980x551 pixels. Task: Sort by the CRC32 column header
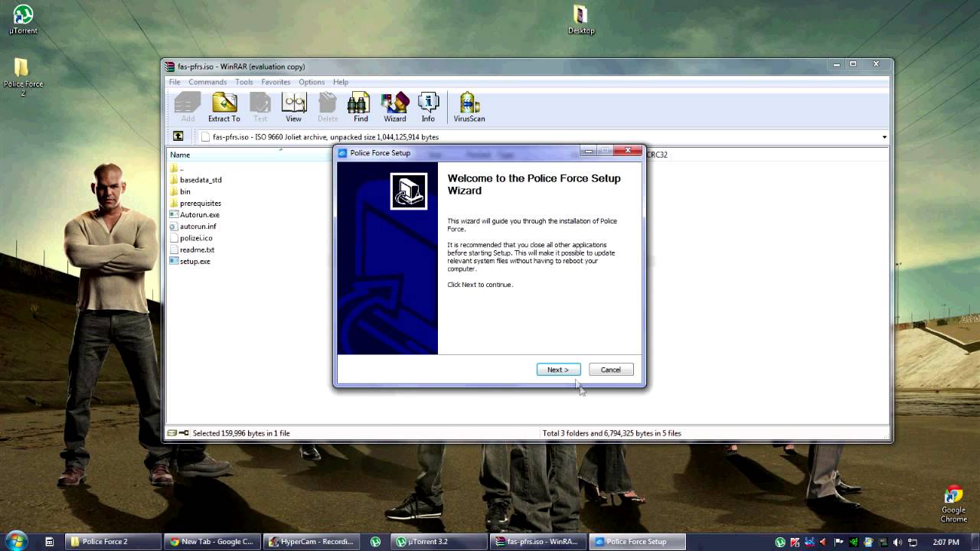coord(657,155)
